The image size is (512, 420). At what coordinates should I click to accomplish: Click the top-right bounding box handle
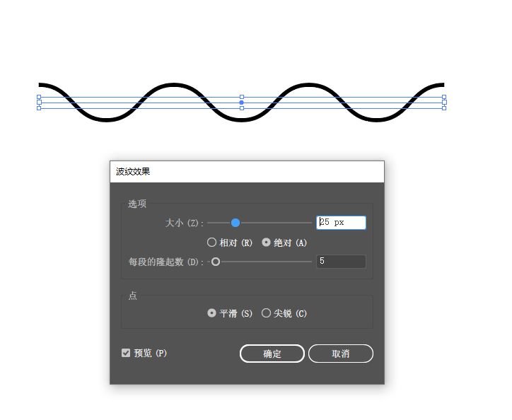click(x=444, y=97)
